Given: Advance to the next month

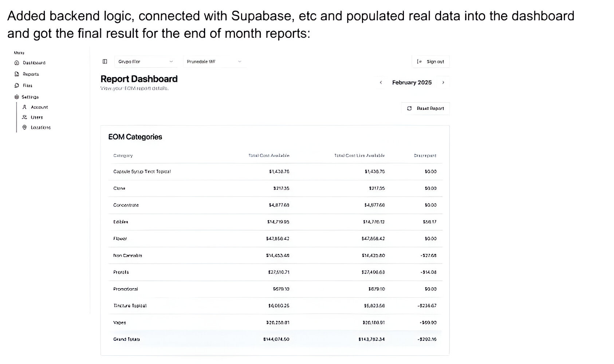Looking at the screenshot, I should 443,83.
